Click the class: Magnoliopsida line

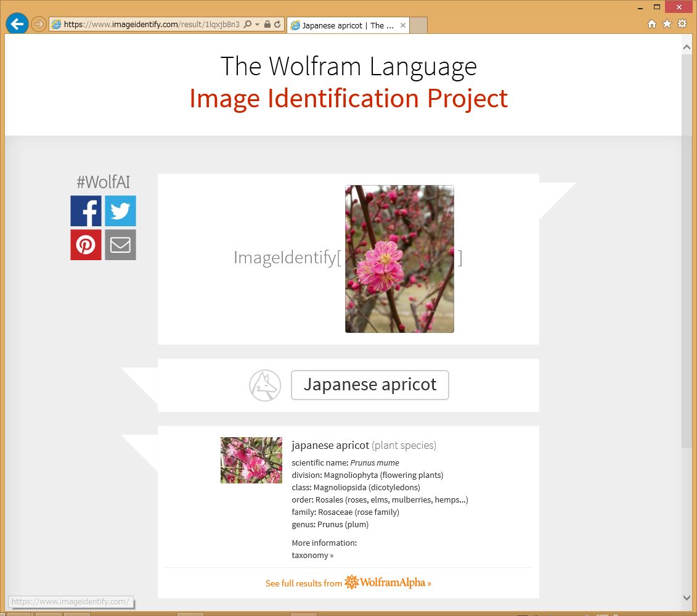[356, 488]
